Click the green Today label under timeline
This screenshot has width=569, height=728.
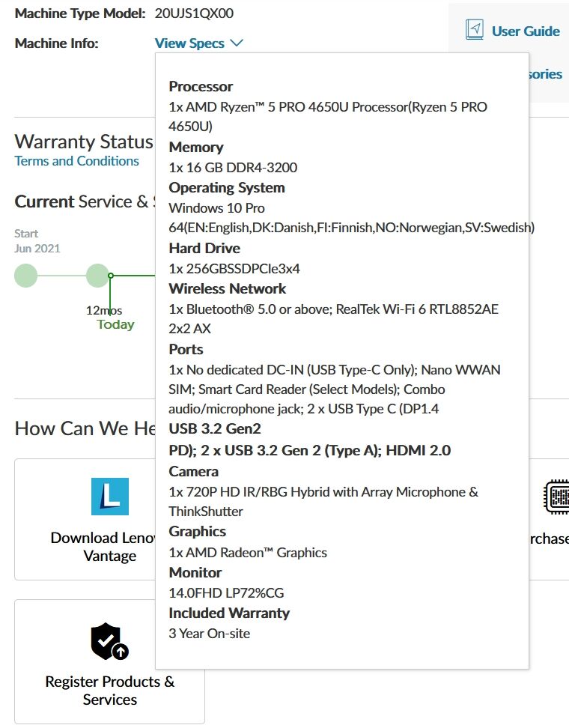[x=115, y=324]
